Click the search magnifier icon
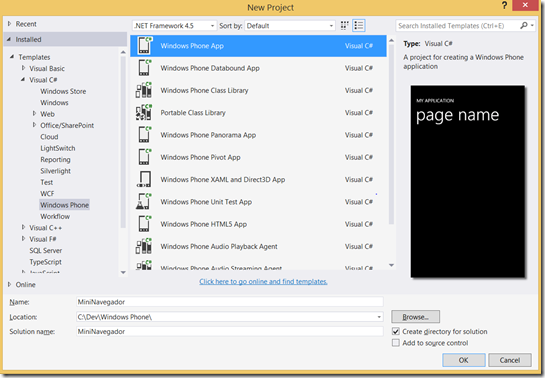 point(524,25)
